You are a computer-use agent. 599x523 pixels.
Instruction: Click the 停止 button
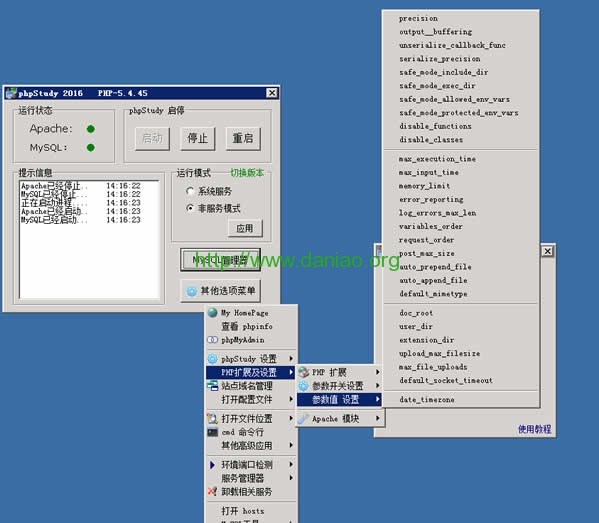[198, 138]
